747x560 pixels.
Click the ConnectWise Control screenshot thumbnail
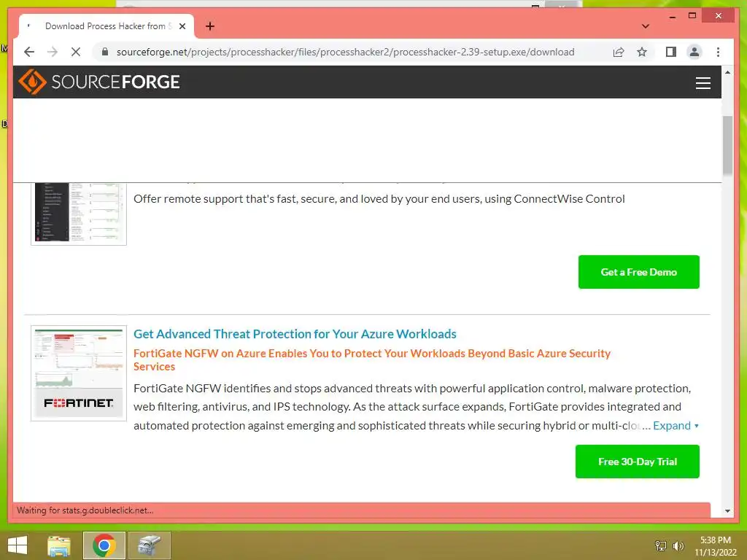pyautogui.click(x=79, y=214)
